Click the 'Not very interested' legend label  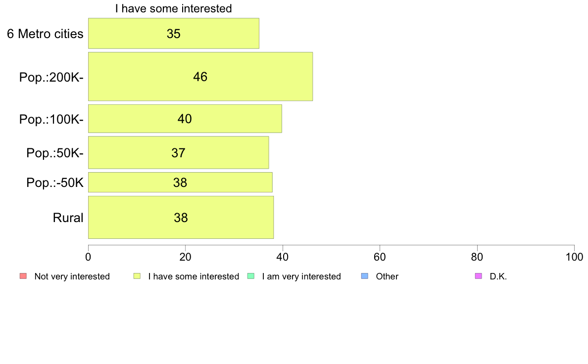(72, 276)
